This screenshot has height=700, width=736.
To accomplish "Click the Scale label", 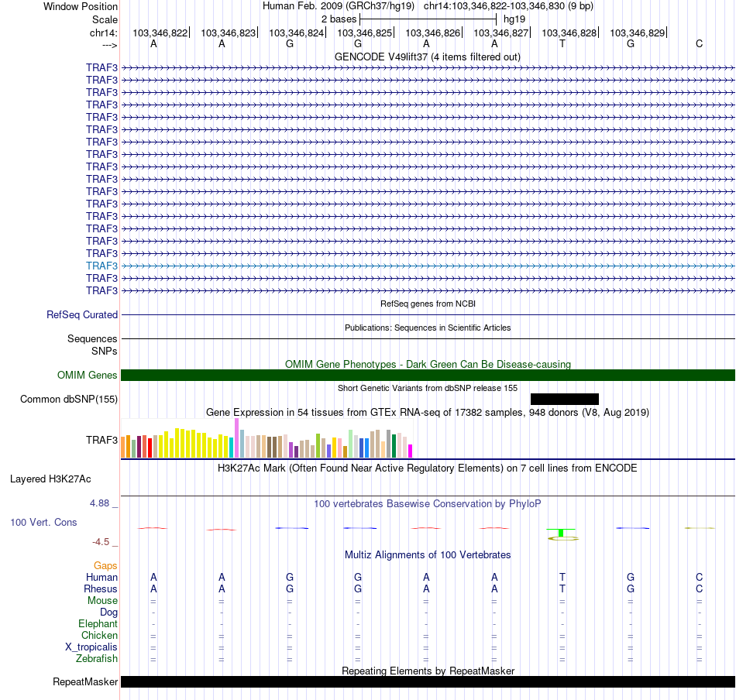I will [105, 19].
